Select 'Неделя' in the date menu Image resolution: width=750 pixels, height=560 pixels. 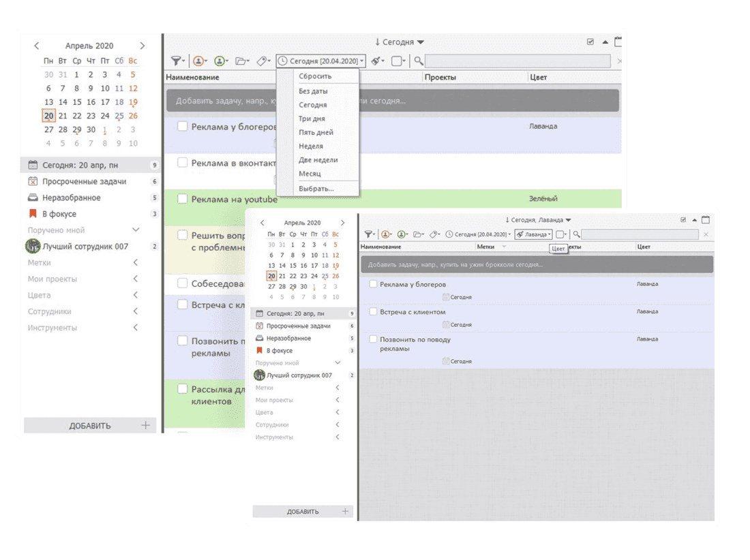[x=311, y=146]
